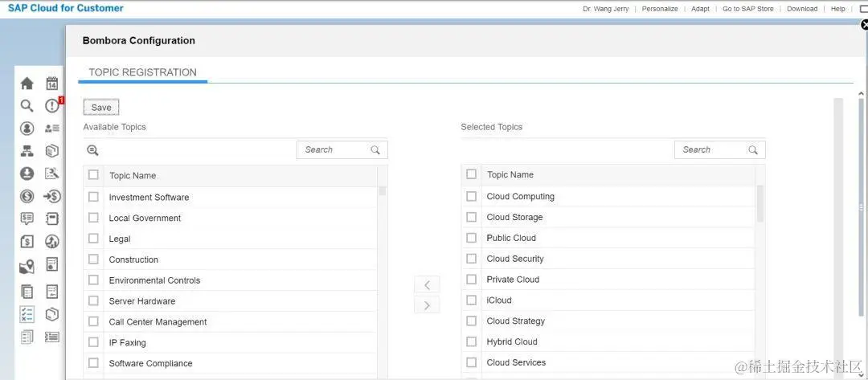
Task: Open the bulleted list card icon
Action: click(52, 337)
